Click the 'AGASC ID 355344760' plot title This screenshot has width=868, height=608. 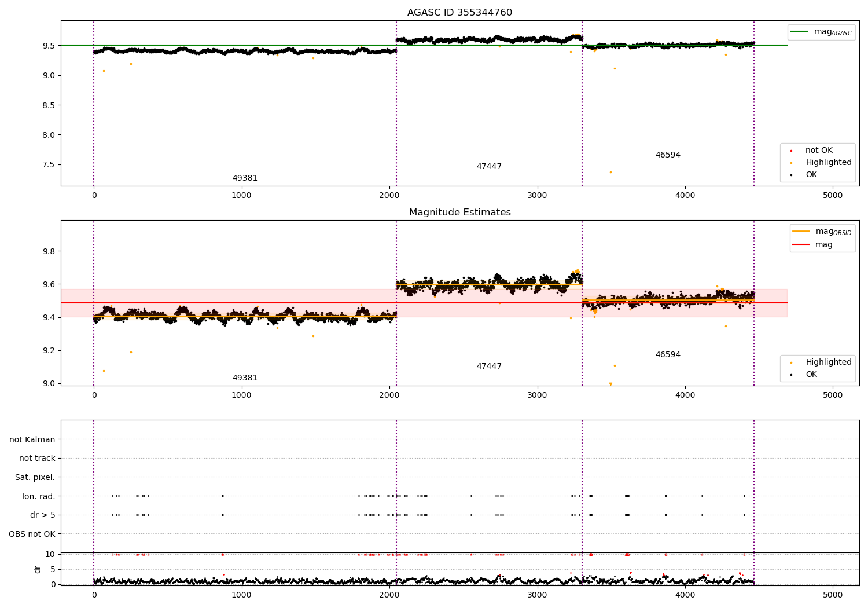point(459,13)
